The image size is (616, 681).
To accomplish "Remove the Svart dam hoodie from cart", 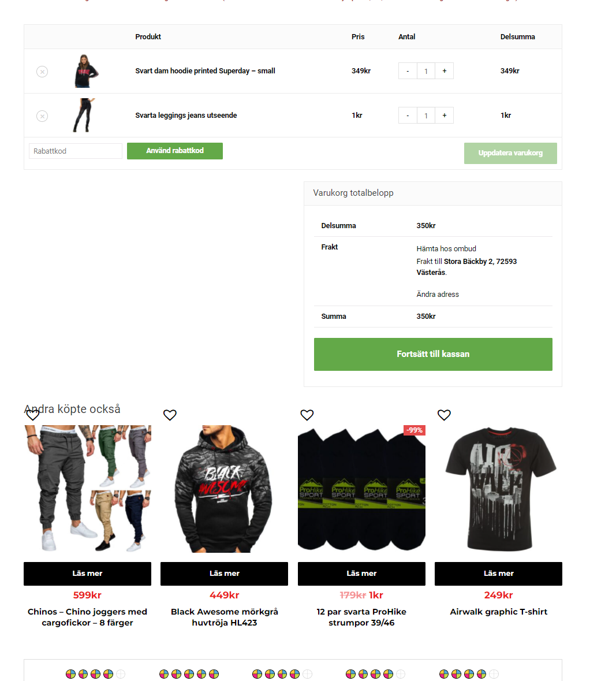I will pos(42,72).
